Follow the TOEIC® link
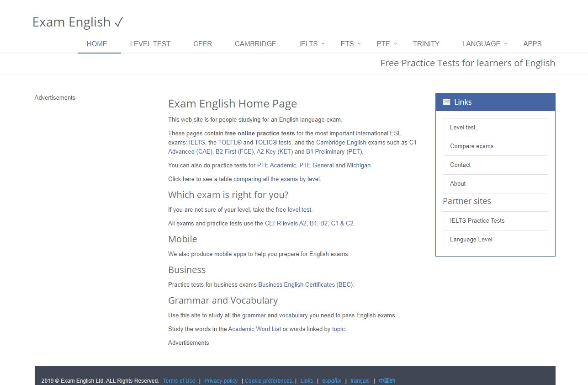Screen dimensions: 588x385 click(x=266, y=142)
